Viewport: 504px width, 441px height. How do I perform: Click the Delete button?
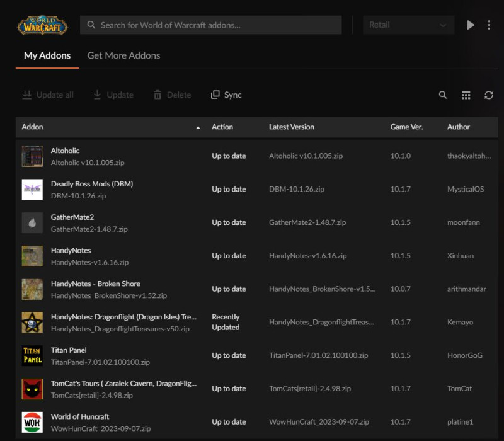172,95
